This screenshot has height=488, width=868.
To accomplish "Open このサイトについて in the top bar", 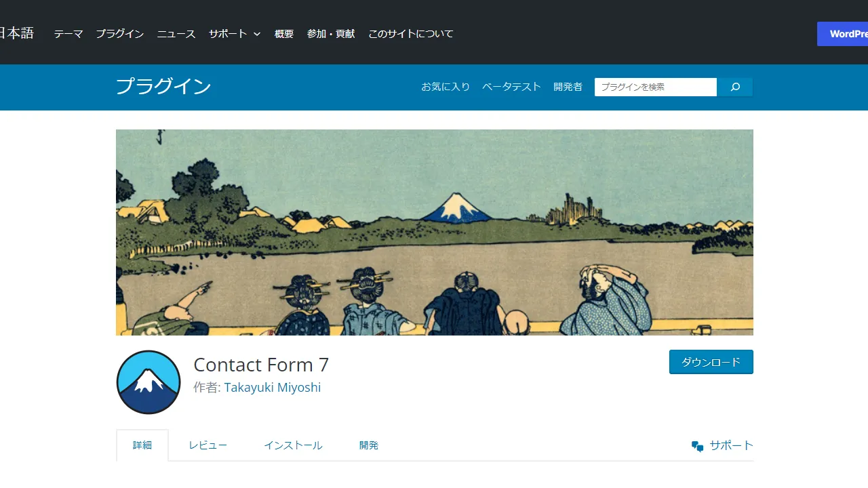I will [411, 34].
